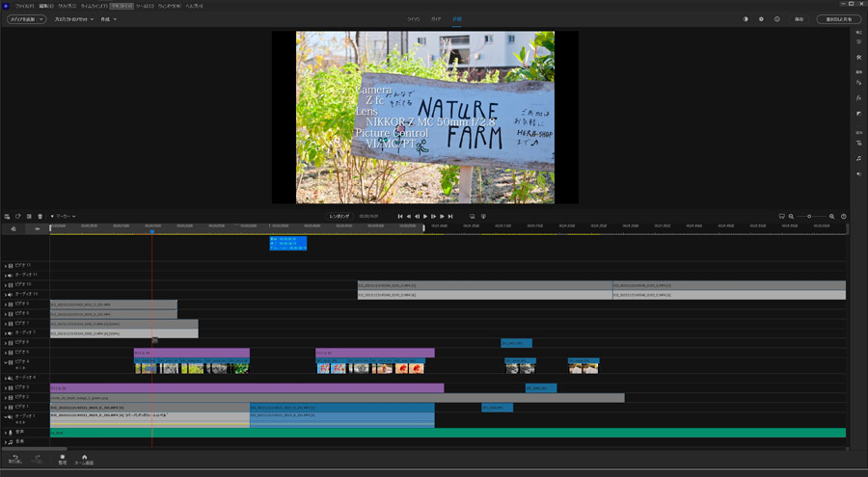The width and height of the screenshot is (868, 477).
Task: Toggle ビデオ 8 track video icon
Action: [11, 314]
